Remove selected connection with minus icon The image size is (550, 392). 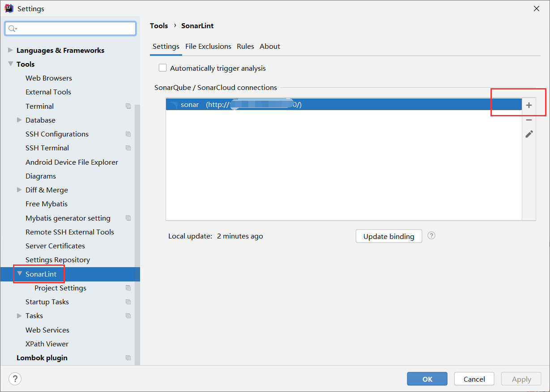click(529, 120)
